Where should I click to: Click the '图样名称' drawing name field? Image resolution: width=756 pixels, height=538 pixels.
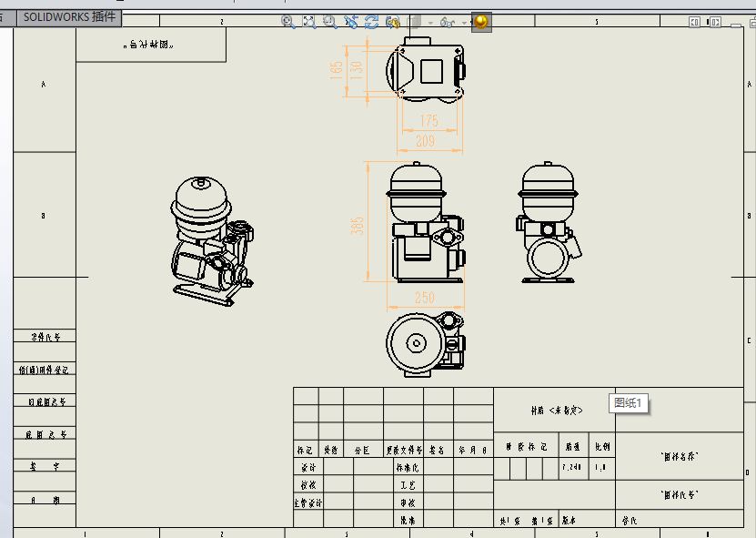pyautogui.click(x=680, y=456)
